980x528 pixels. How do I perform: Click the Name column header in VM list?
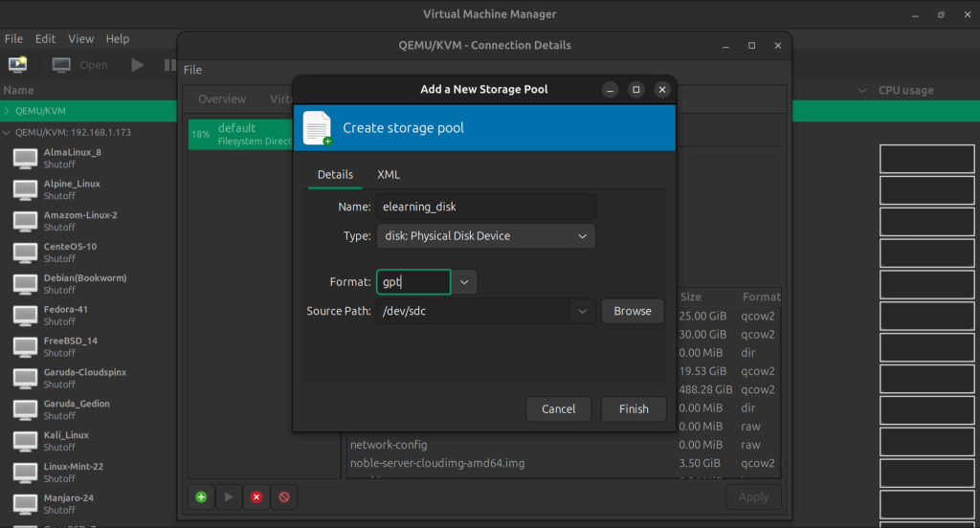tap(19, 91)
